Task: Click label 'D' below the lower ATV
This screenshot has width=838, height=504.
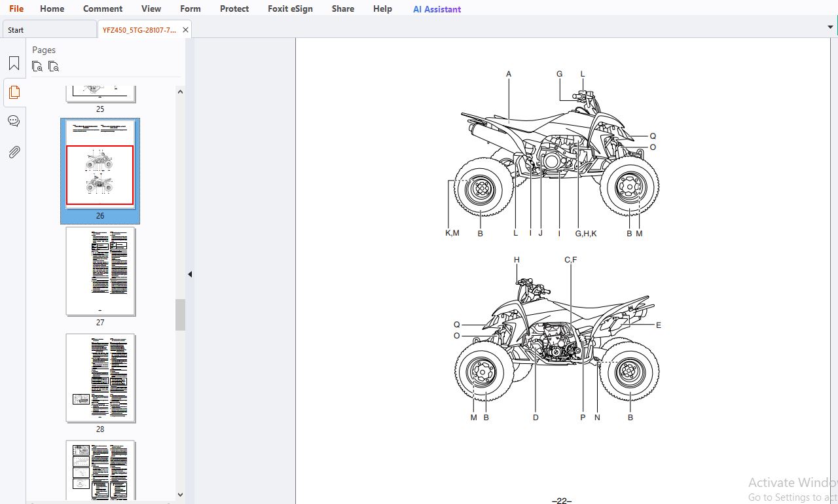Action: pos(536,417)
